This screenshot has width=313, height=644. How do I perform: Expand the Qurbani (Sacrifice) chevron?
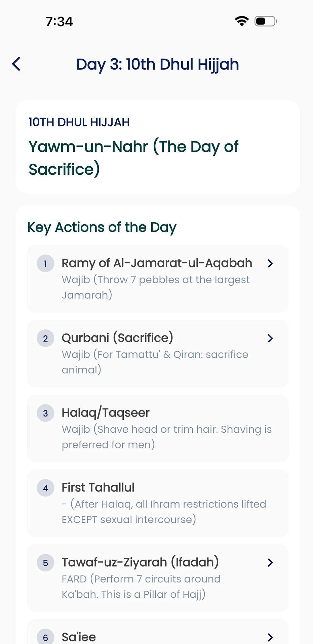[270, 338]
